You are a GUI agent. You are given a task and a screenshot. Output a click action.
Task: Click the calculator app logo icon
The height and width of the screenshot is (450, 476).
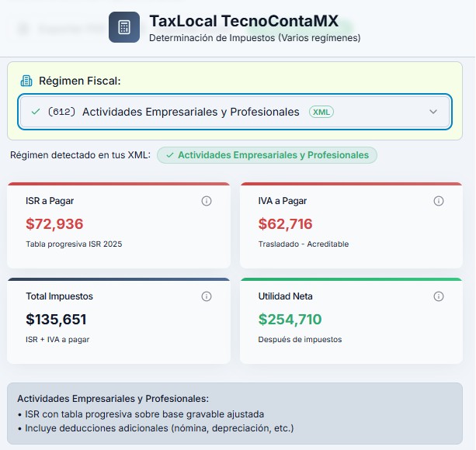point(124,27)
